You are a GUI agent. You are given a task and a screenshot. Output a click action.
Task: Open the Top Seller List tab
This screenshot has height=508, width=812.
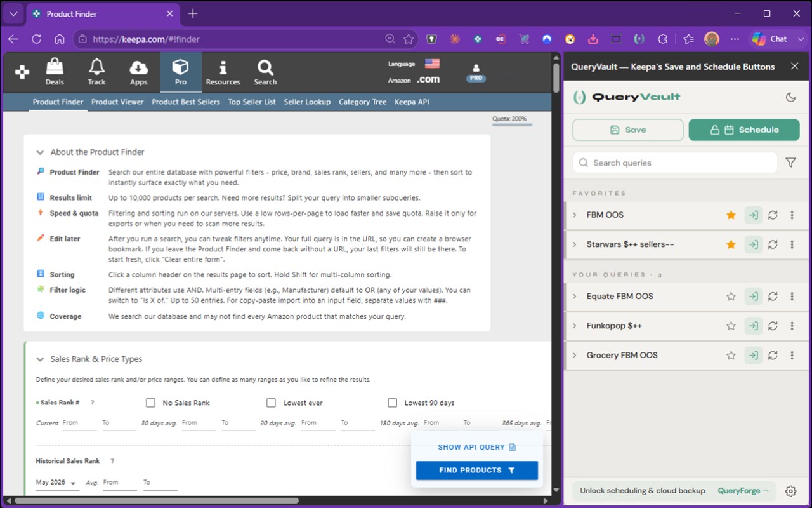click(x=252, y=102)
